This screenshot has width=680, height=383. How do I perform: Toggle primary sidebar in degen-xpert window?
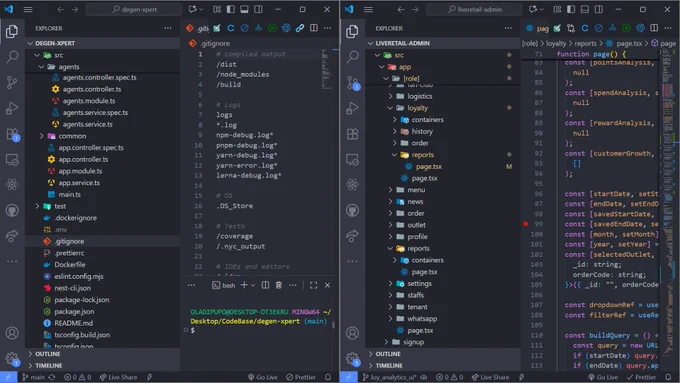point(231,9)
